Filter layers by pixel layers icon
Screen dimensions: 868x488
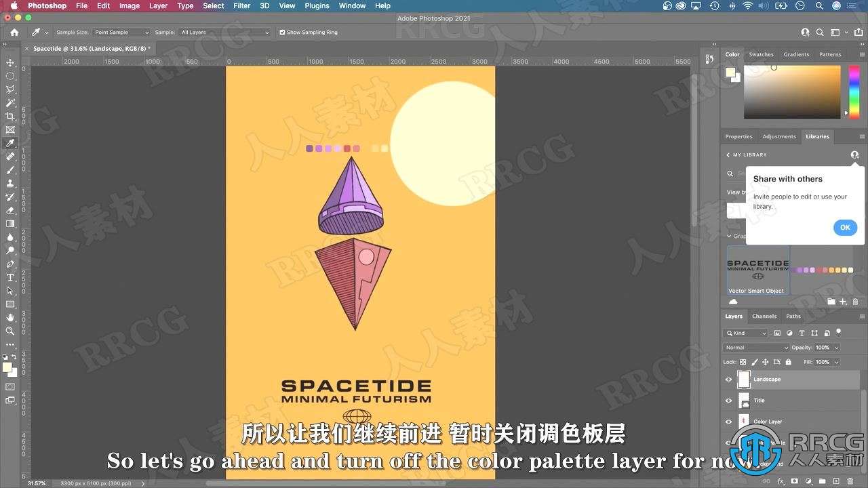click(777, 333)
